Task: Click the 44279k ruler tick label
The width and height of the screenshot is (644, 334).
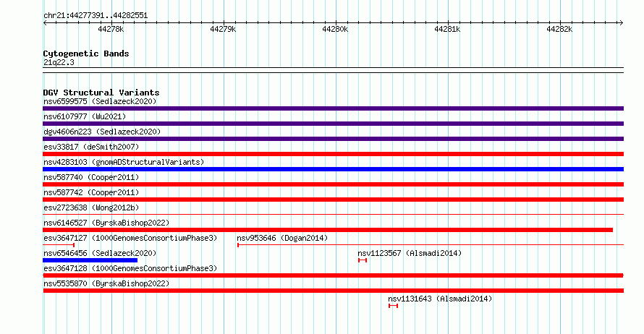Action: point(223,29)
